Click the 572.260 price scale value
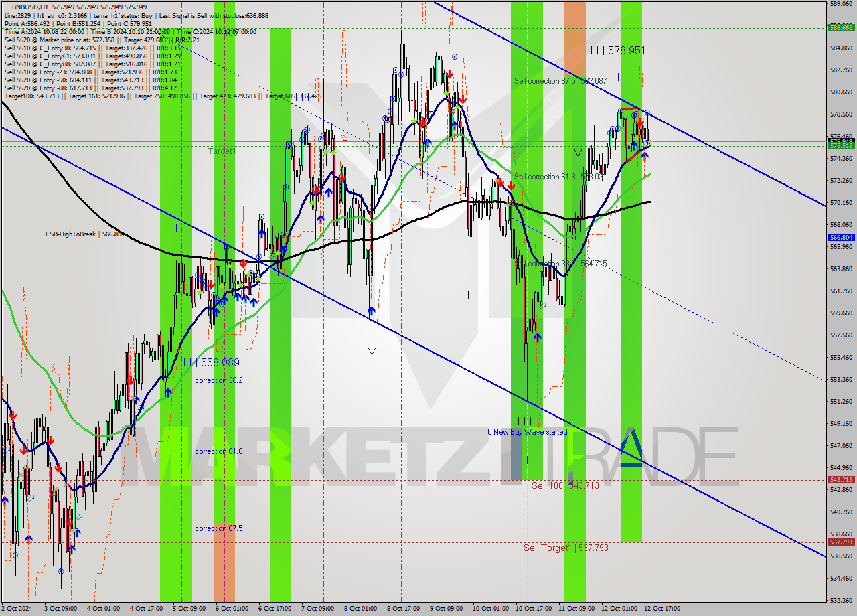Screen dimensions: 857x616 pyautogui.click(x=841, y=180)
